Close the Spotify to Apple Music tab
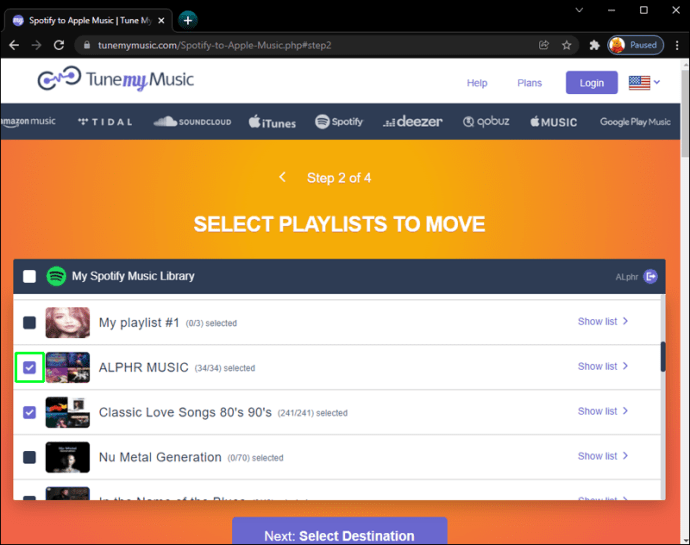 point(161,20)
